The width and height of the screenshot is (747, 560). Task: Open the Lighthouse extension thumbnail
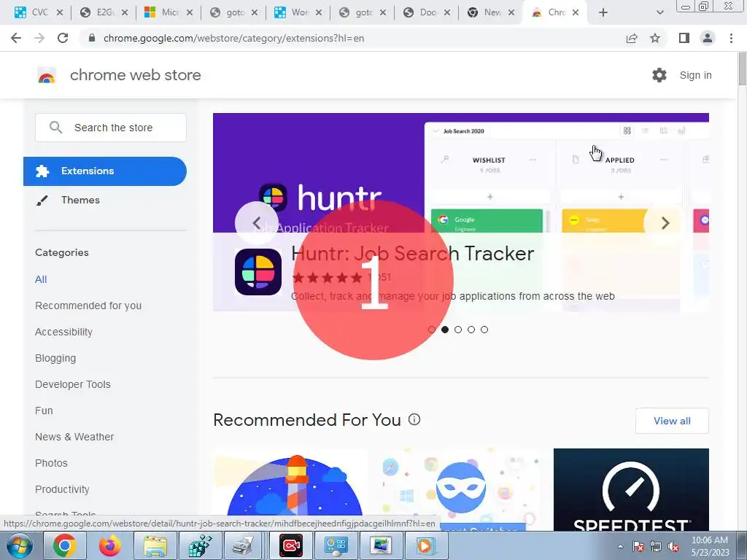click(290, 489)
